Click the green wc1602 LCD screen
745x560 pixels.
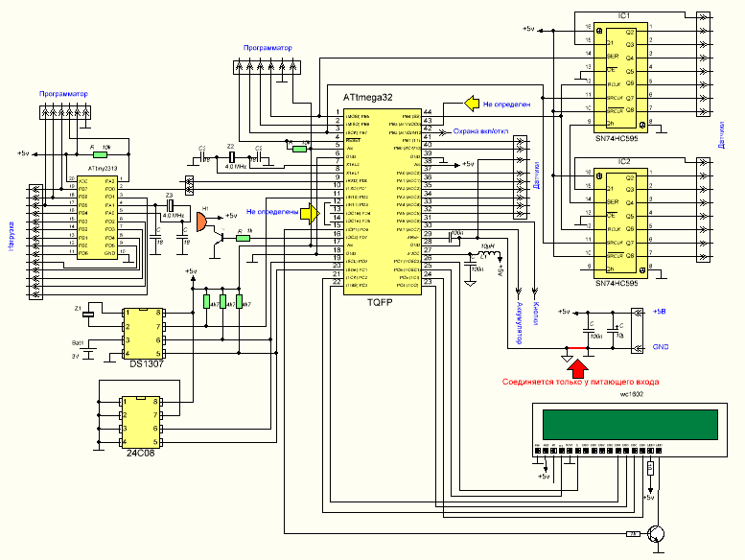tap(629, 423)
